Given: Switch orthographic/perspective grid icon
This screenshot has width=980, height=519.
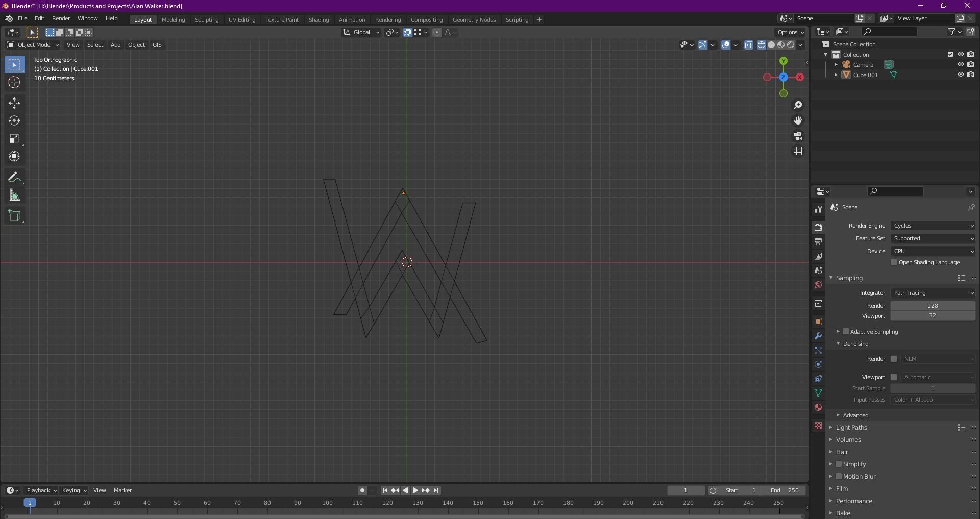Looking at the screenshot, I should click(x=798, y=151).
